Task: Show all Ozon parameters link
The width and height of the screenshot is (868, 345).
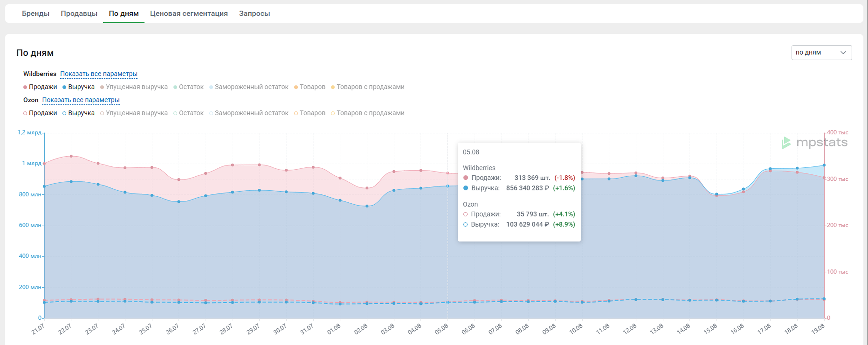Action: click(81, 100)
